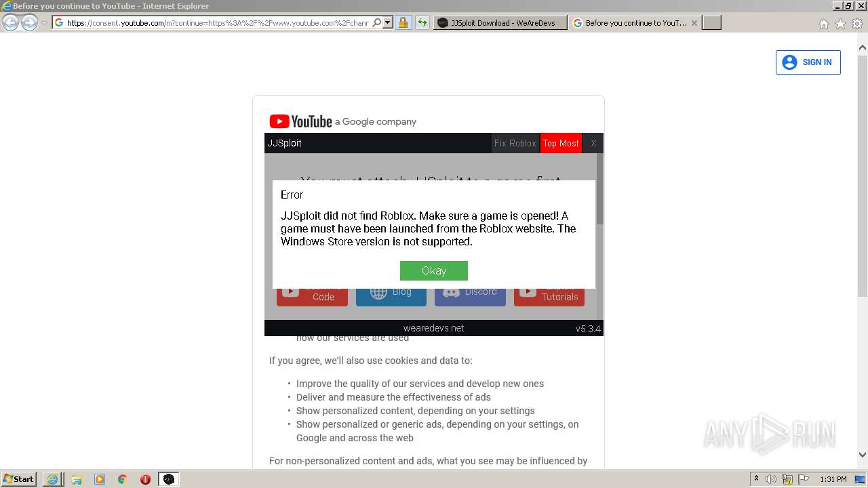Screen dimensions: 868x488
Task: Select the Before you continue to YouTube tab
Action: tap(635, 22)
